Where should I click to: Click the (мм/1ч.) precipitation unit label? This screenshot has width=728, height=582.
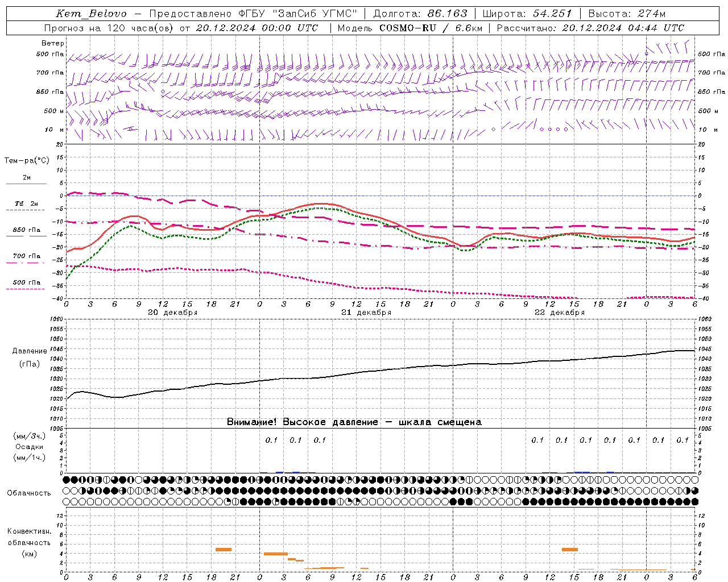30,458
